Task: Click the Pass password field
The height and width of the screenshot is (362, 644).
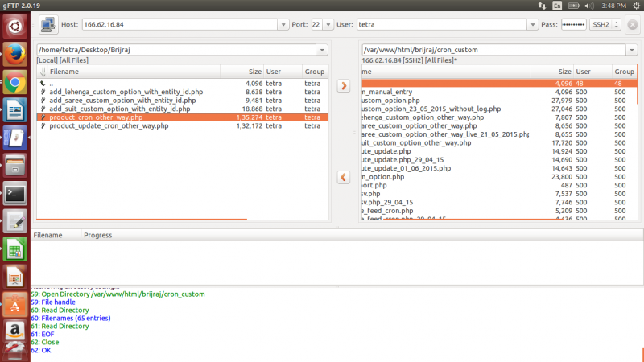Action: [573, 25]
